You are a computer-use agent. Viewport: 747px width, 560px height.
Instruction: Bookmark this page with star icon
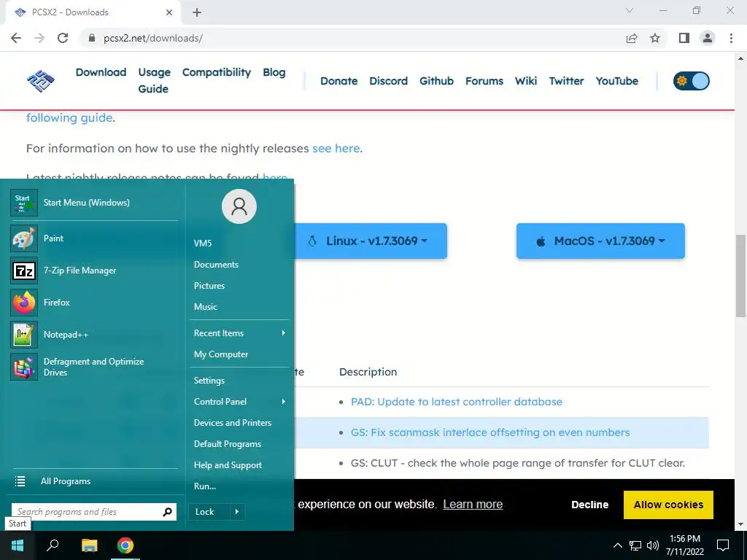(655, 38)
